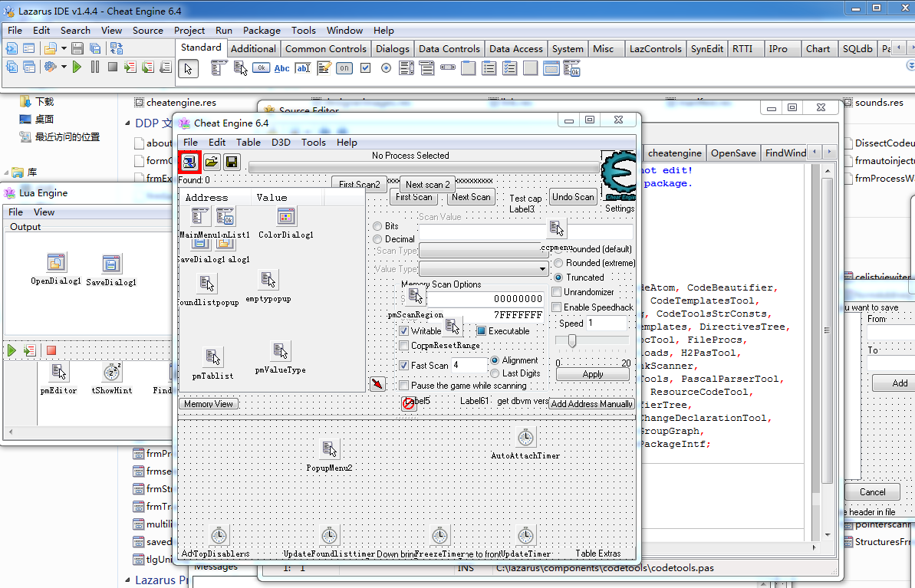Select the tShowHint timer component

coord(111,372)
